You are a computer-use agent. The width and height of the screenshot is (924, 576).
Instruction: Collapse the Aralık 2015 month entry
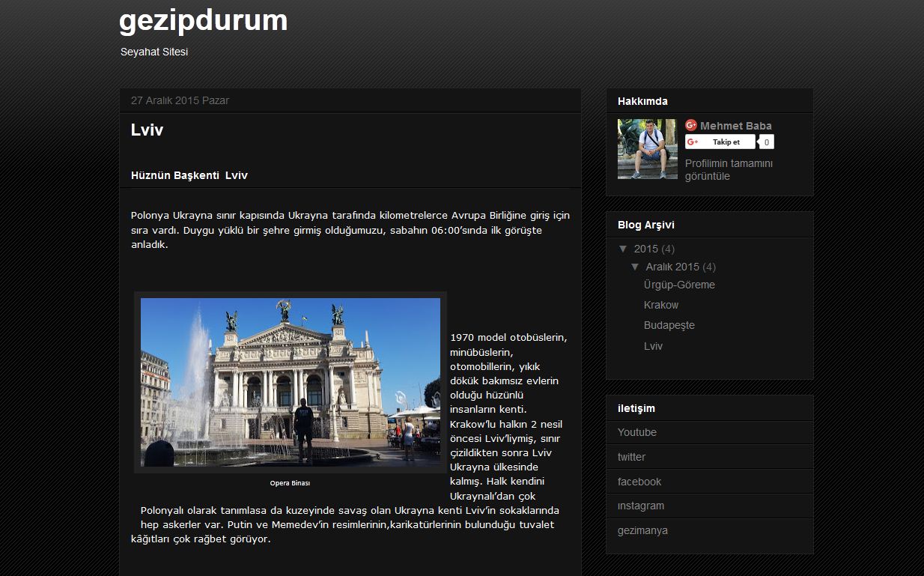click(636, 267)
